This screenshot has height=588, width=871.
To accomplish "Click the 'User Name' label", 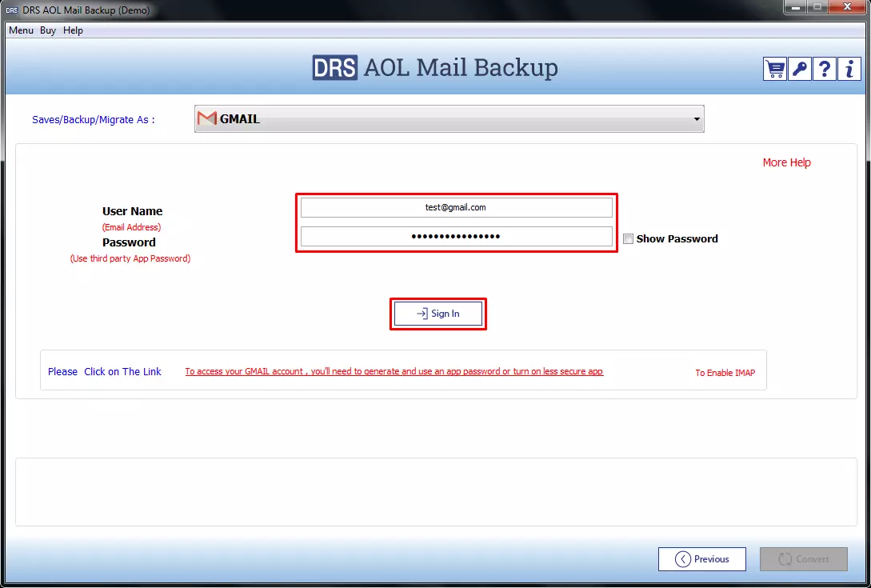I will [132, 211].
